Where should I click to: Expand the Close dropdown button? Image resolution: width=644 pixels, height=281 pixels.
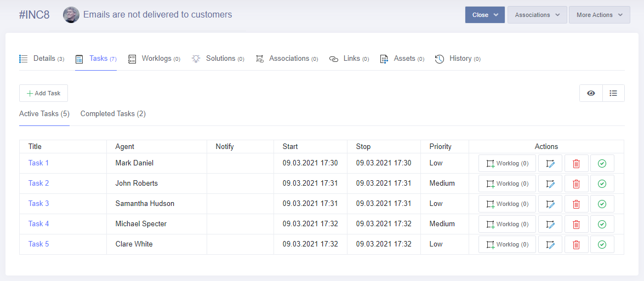coord(485,15)
